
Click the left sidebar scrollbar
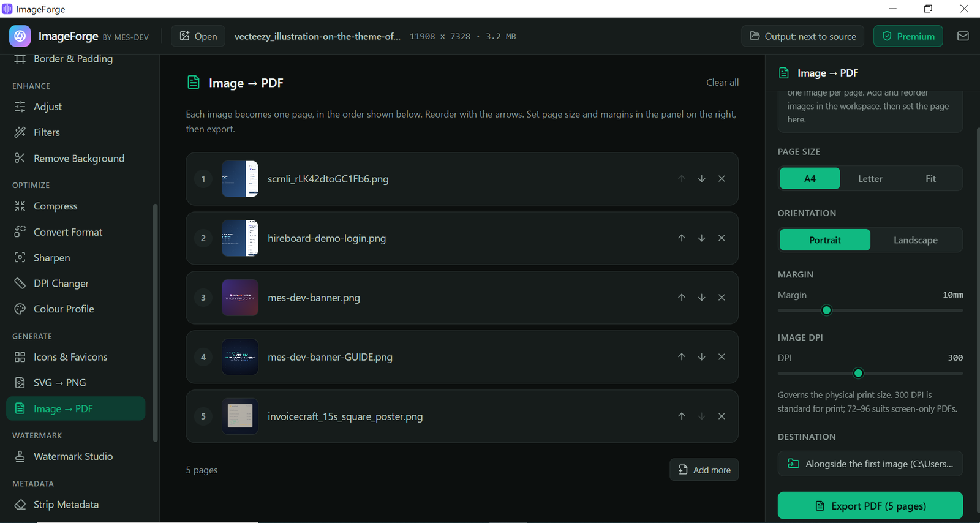(156, 322)
